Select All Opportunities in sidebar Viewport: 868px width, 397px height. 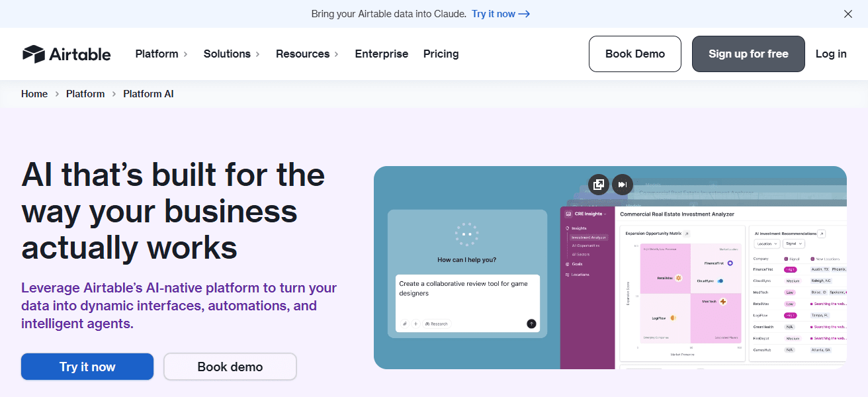pyautogui.click(x=586, y=245)
